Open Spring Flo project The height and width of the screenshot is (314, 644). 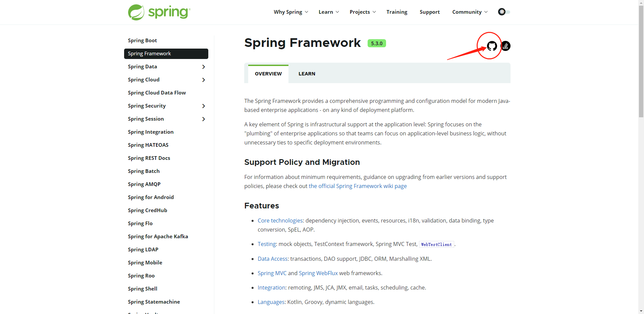[x=140, y=224]
